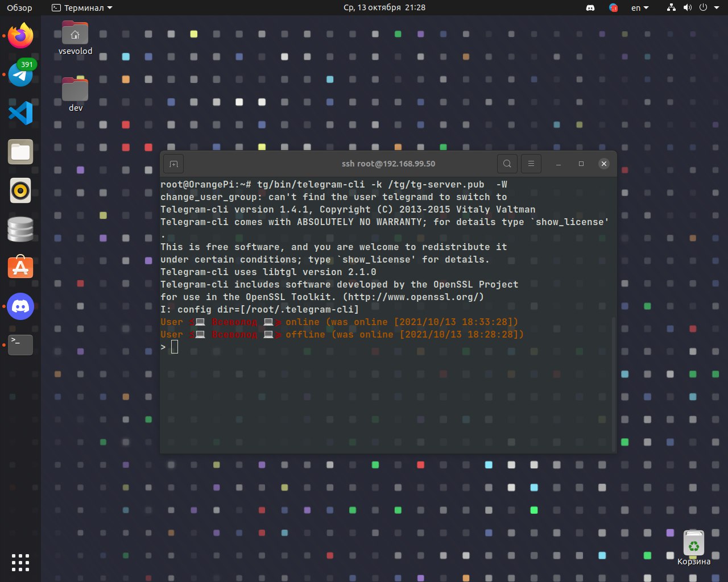This screenshot has height=582, width=728.
Task: Open the Терминал application menu
Action: point(82,8)
